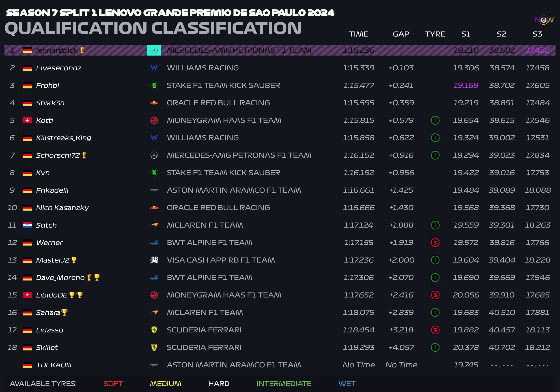This screenshot has height=392, width=560.
Task: Click the Red Bull logo beside Nico Kasanzky
Action: click(x=154, y=208)
